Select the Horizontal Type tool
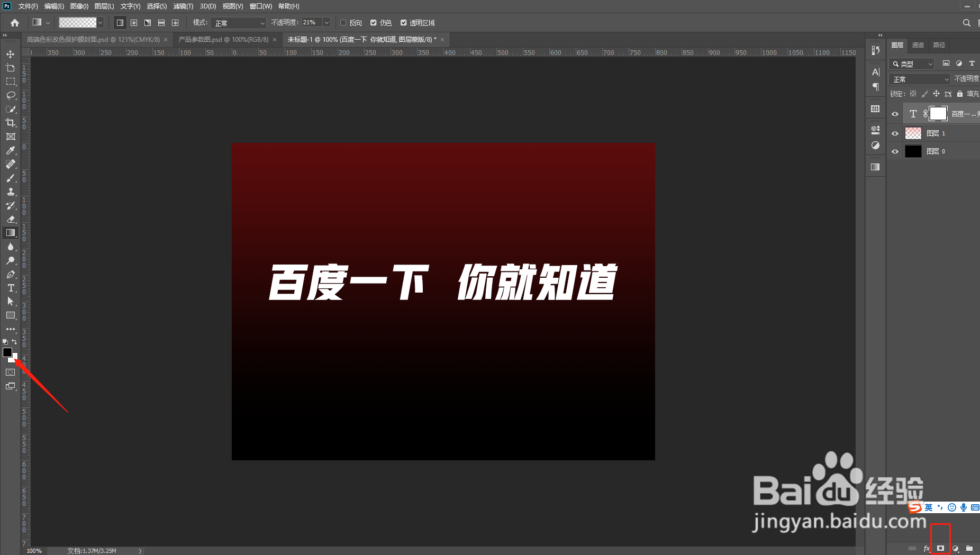The image size is (980, 555). [x=10, y=288]
